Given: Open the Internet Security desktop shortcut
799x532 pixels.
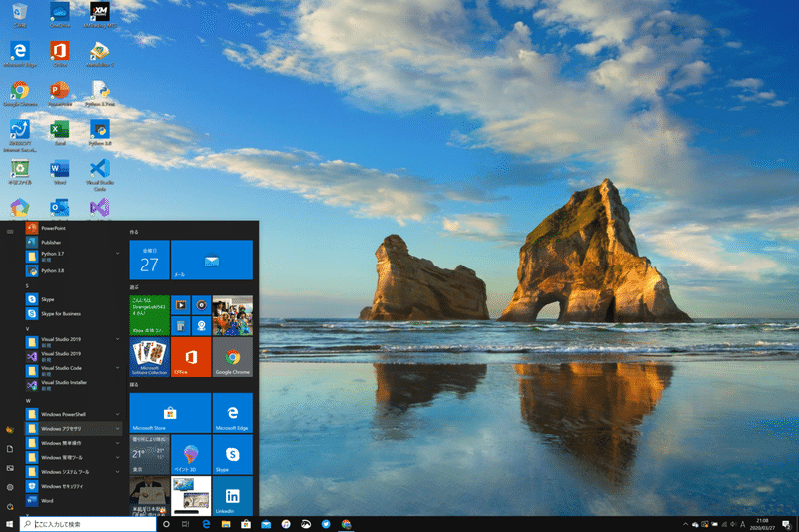Looking at the screenshot, I should click(x=20, y=136).
